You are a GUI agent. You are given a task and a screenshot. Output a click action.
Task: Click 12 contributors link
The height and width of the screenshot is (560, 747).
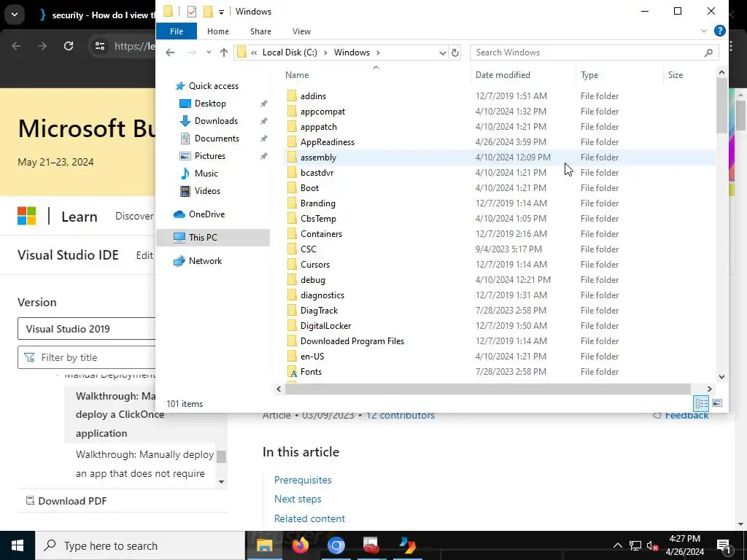400,416
